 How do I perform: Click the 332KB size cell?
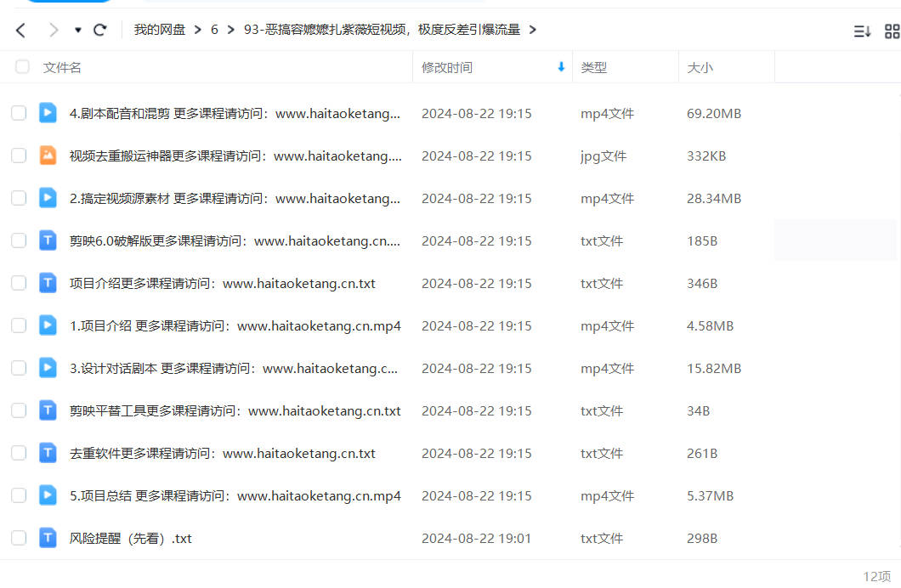[706, 156]
